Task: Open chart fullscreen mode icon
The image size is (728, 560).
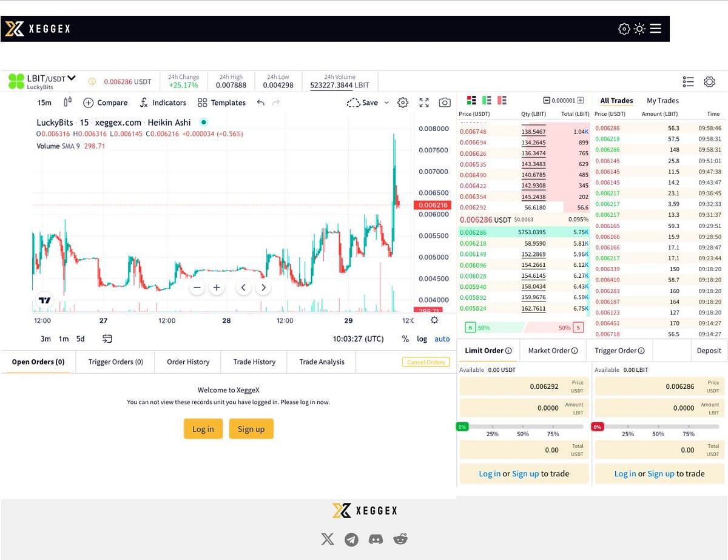Action: 424,103
